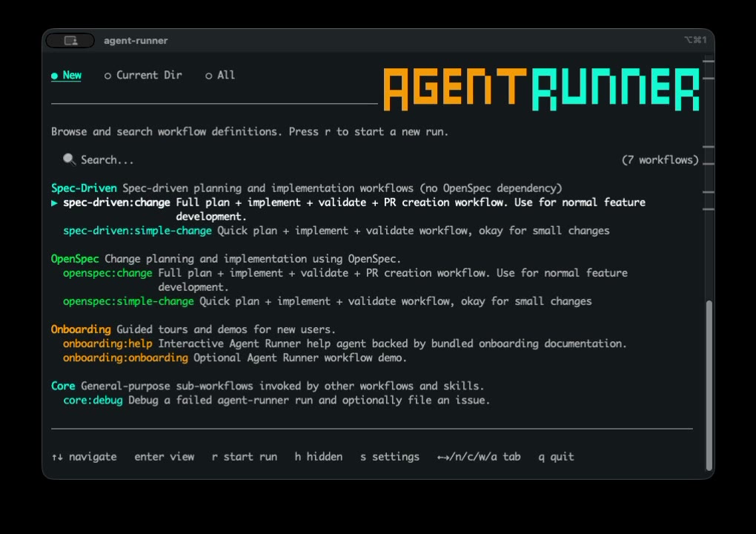756x534 pixels.
Task: Click 'Optional Agent Runner workflow demo.' description
Action: click(300, 357)
